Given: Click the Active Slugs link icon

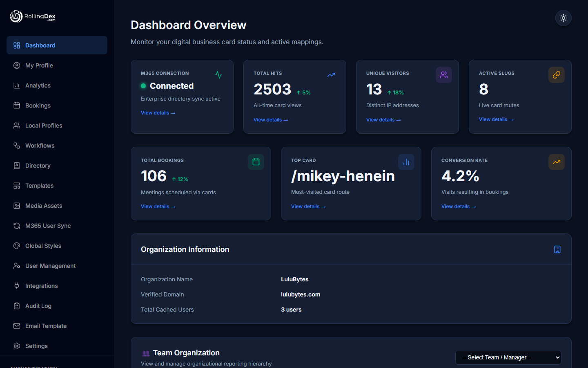Looking at the screenshot, I should pyautogui.click(x=557, y=75).
